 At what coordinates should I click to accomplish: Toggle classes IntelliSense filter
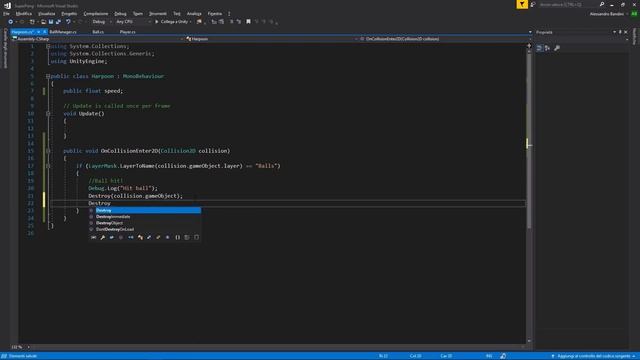(140, 237)
